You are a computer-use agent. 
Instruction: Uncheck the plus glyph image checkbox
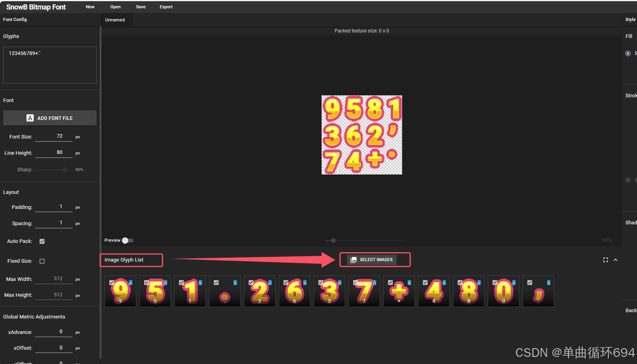point(390,282)
